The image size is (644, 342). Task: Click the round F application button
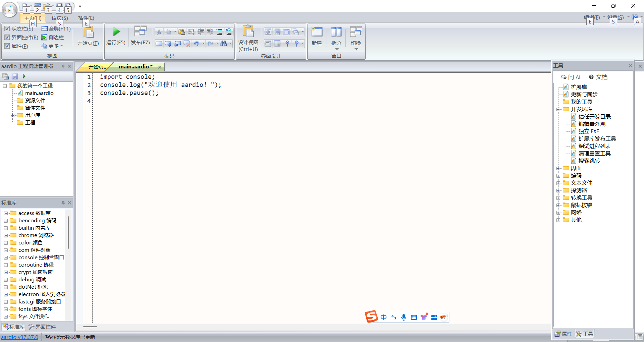(x=9, y=10)
